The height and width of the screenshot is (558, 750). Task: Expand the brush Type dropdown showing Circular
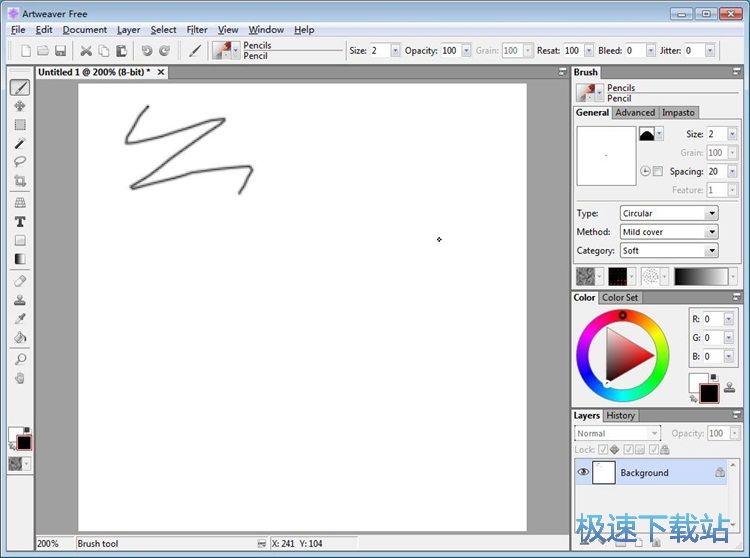(x=712, y=213)
